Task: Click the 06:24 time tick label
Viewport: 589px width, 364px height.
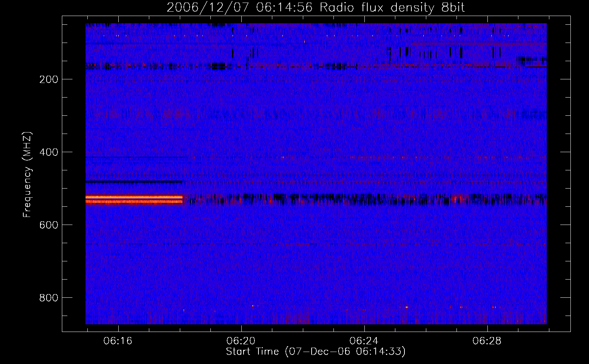Action: tap(364, 341)
